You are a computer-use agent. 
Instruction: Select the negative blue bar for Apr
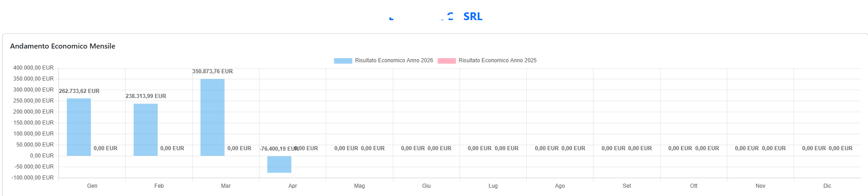click(279, 164)
